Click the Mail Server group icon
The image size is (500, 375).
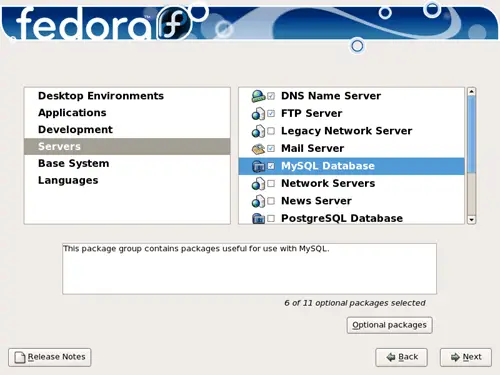pos(258,149)
